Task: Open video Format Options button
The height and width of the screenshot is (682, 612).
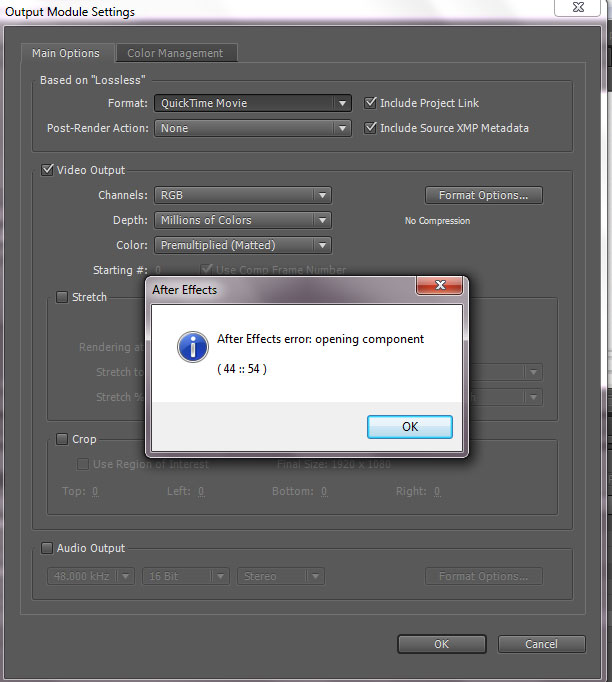Action: [x=484, y=195]
